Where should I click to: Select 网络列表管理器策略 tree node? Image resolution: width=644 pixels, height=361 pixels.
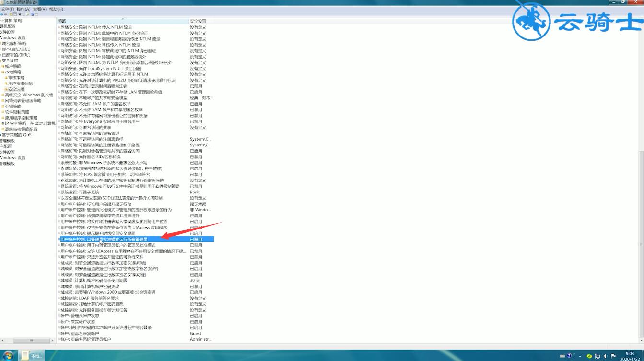pyautogui.click(x=23, y=101)
